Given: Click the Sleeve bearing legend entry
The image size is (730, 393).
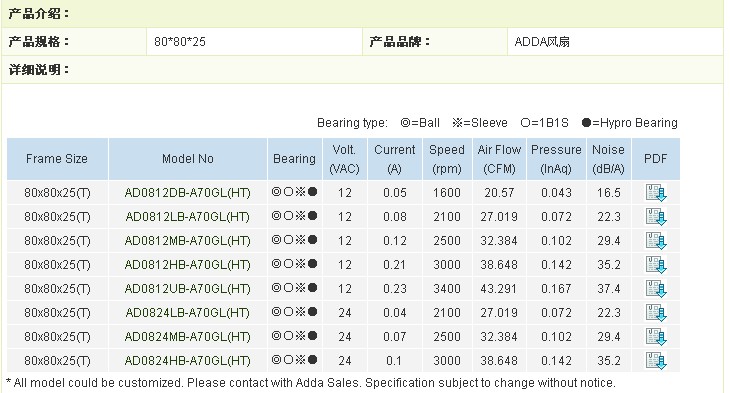Looking at the screenshot, I should (x=480, y=123).
